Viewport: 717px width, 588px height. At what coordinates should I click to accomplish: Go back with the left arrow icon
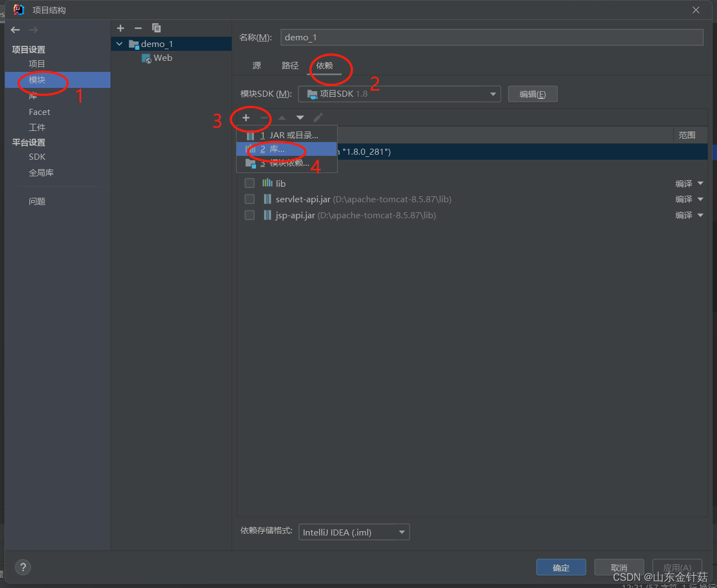click(15, 30)
